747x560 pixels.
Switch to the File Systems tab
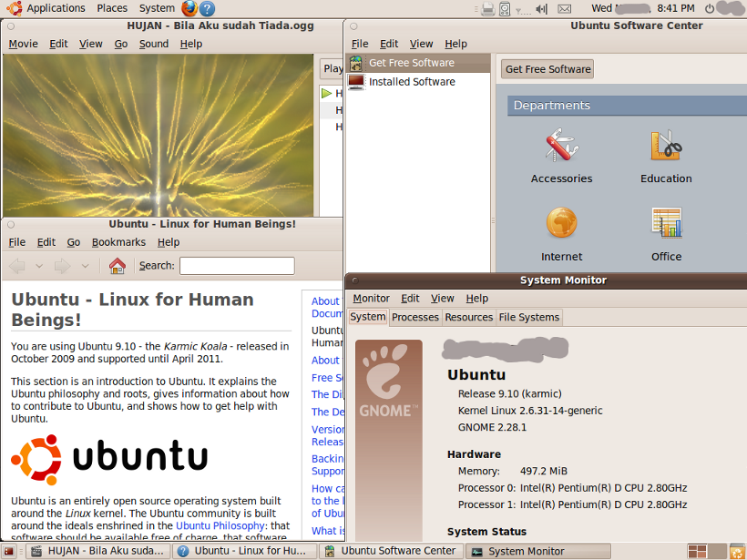528,317
